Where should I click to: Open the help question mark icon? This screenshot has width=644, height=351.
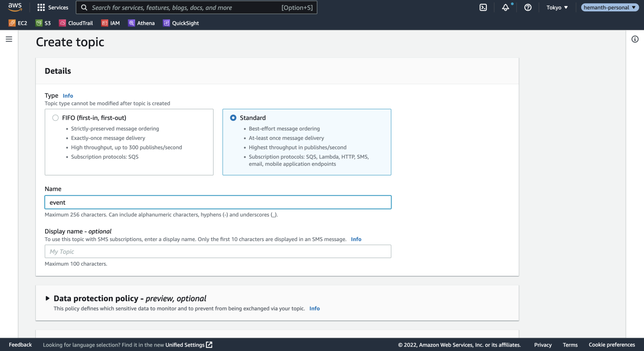click(528, 8)
